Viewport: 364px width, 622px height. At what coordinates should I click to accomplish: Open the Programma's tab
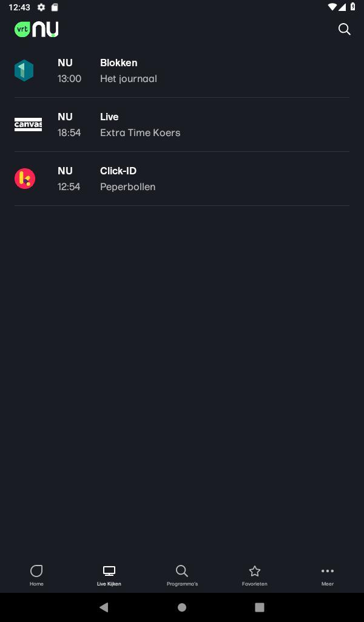coord(182,575)
